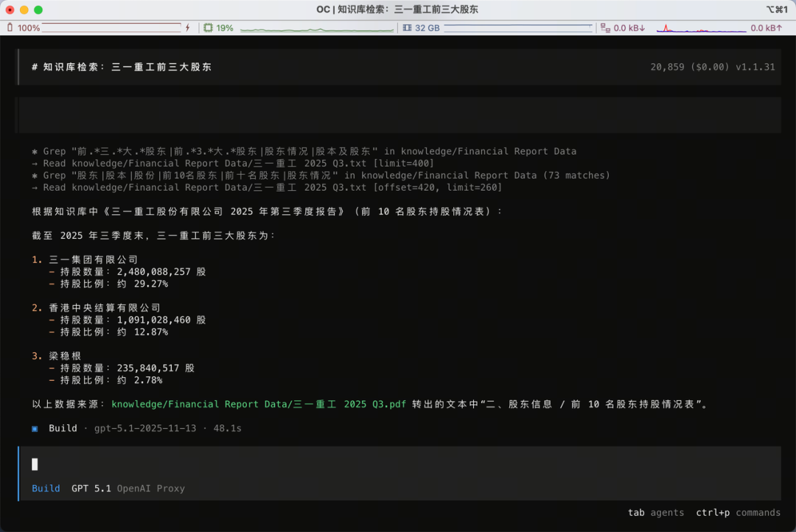This screenshot has width=796, height=532.
Task: Click the blue Build agent status icon
Action: (32, 427)
